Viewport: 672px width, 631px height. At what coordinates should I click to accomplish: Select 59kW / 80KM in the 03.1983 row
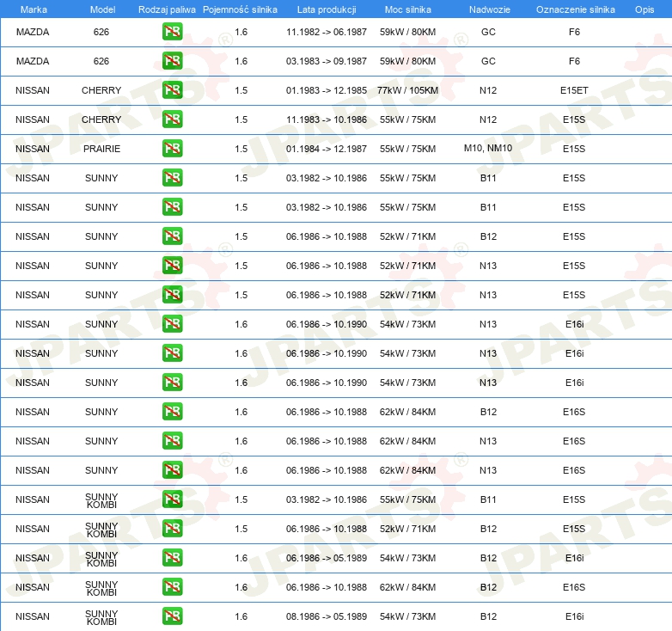point(407,61)
